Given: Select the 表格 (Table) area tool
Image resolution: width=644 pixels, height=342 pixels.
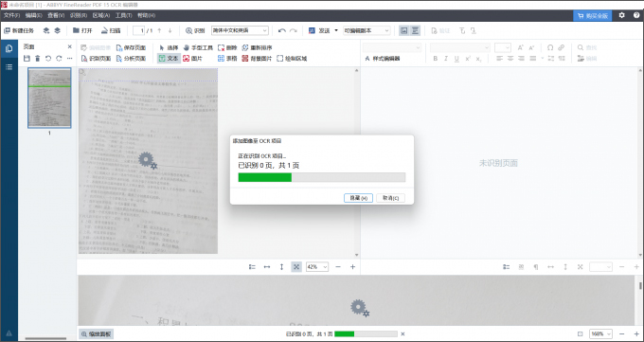Looking at the screenshot, I should [x=227, y=59].
